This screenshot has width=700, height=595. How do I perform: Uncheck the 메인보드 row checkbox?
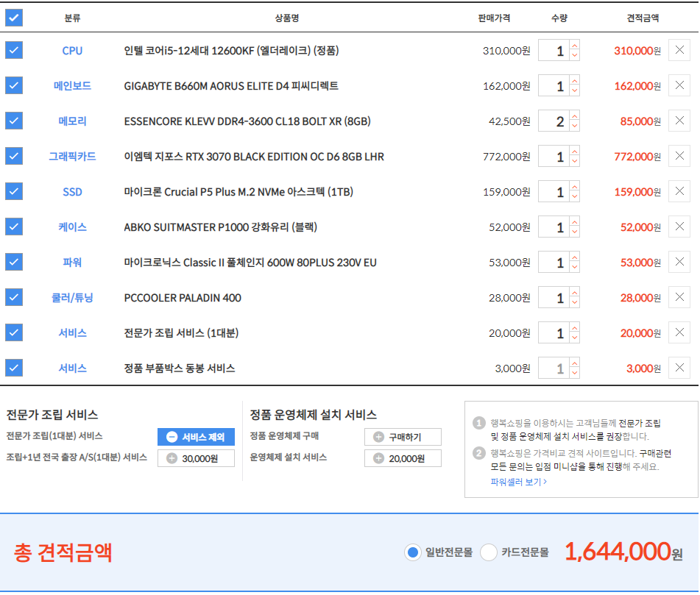coord(14,85)
